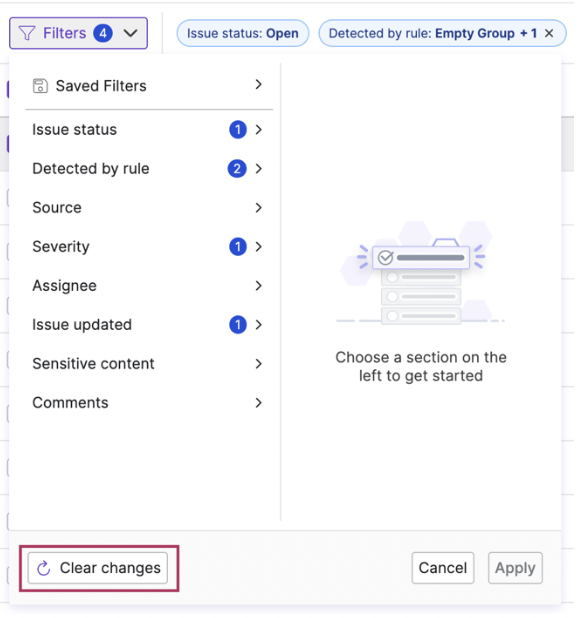Viewport: 584px width, 618px height.
Task: Expand the Assignee section chevron
Action: point(259,286)
